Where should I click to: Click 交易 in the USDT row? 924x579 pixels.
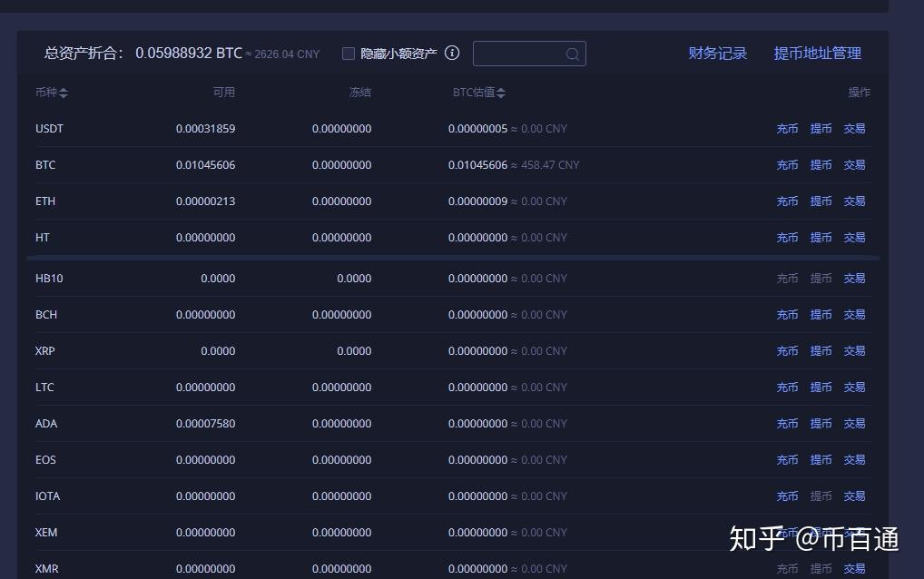(854, 128)
